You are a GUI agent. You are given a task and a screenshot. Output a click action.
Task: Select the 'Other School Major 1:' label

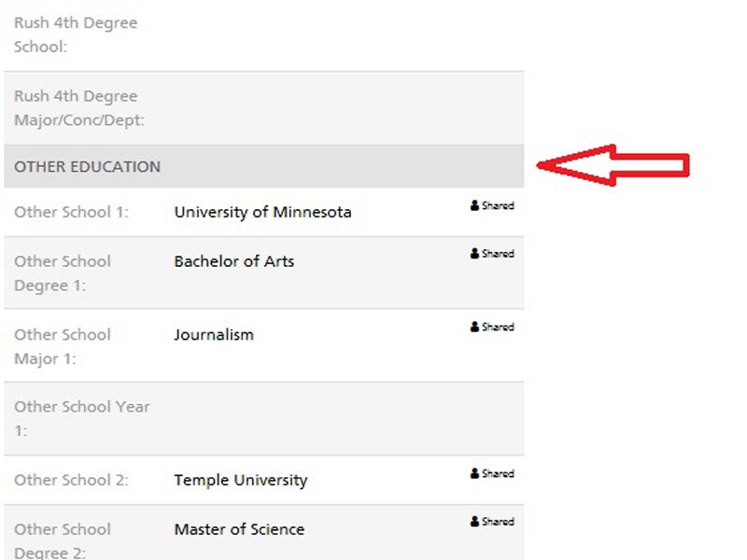click(63, 346)
